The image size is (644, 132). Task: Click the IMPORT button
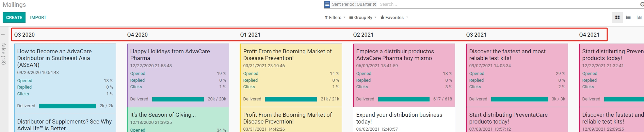tap(38, 17)
